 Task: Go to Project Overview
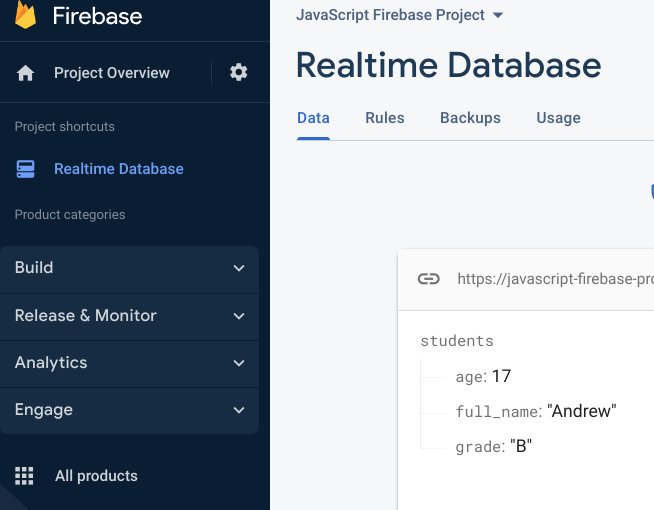click(x=111, y=73)
